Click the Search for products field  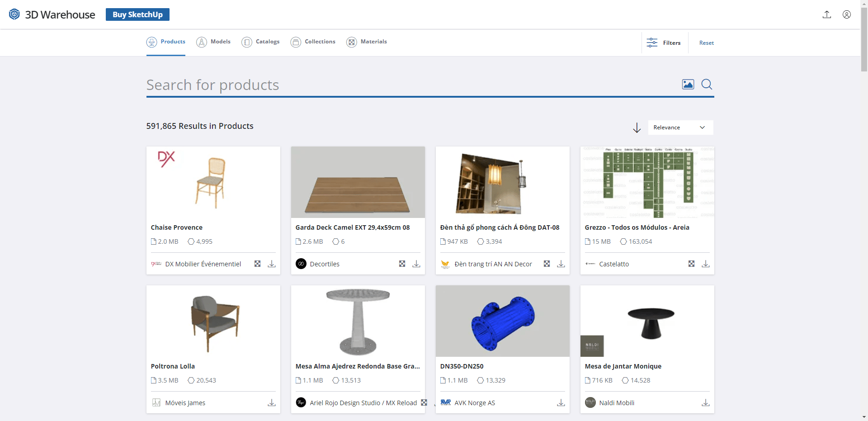coord(411,85)
